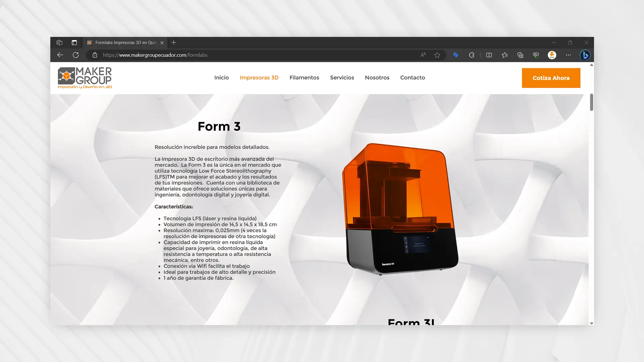Navigate to the Contacto page

412,77
